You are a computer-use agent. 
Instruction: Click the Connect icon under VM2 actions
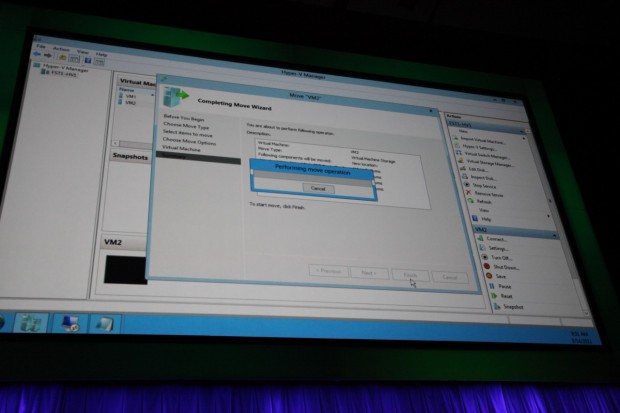pos(480,238)
